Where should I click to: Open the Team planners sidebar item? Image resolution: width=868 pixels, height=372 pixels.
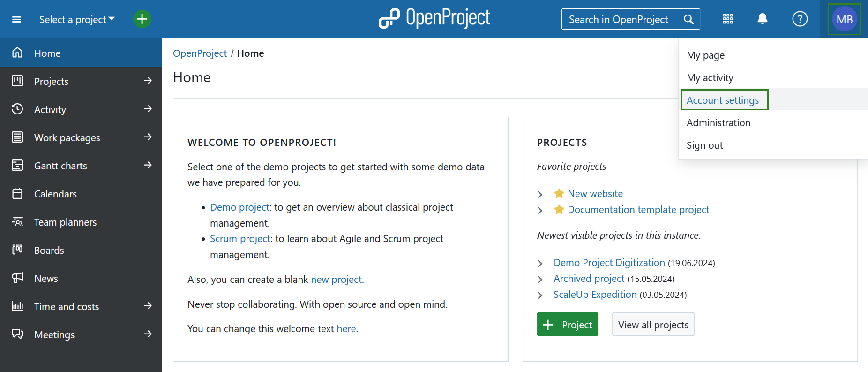(81, 221)
